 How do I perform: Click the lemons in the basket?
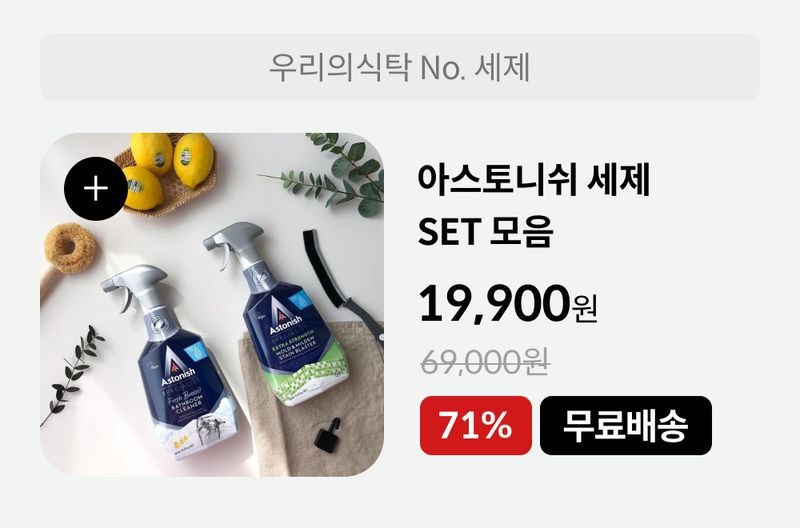168,168
